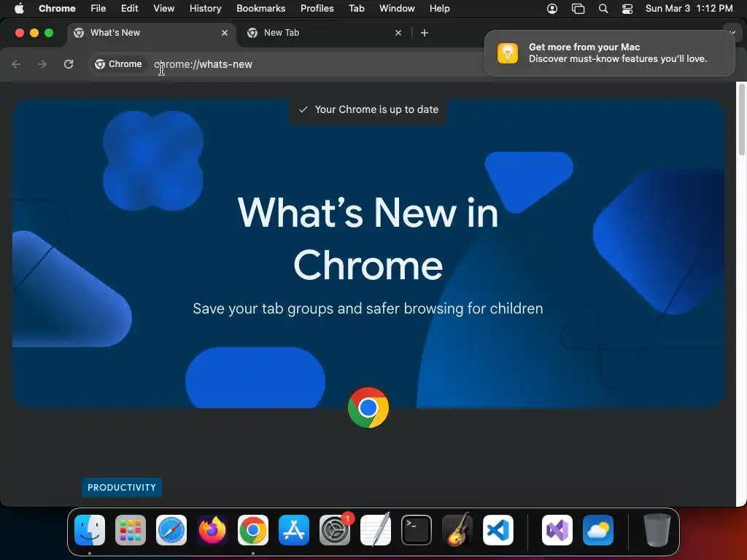Go forward with the right arrow
Viewport: 747px width, 560px height.
pyautogui.click(x=42, y=64)
